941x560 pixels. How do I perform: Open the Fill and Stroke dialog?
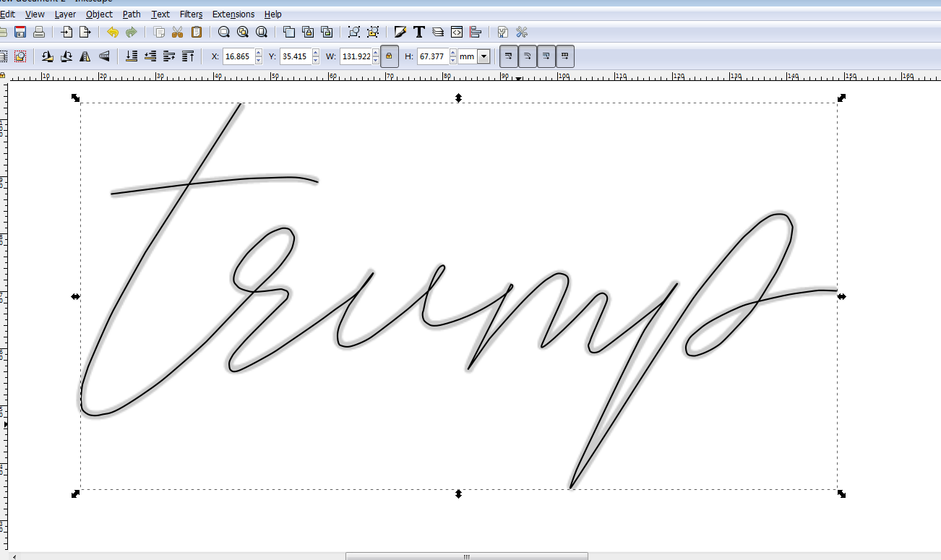click(x=400, y=32)
